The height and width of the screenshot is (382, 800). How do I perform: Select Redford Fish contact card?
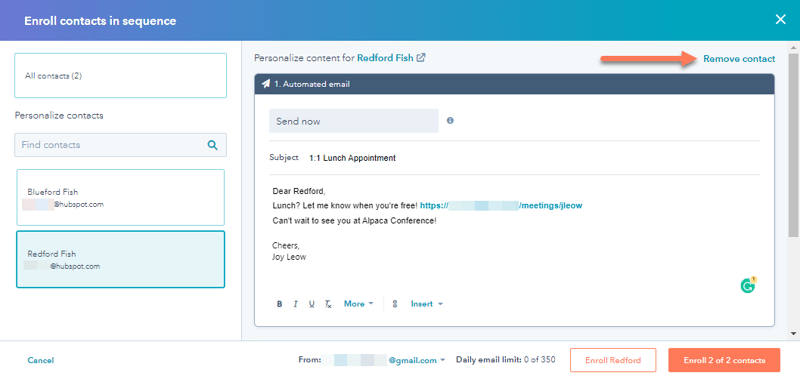120,259
